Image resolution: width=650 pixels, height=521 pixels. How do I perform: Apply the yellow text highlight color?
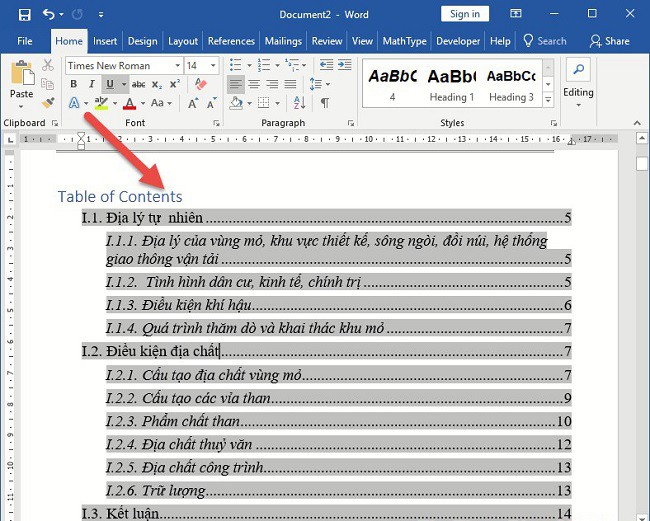(101, 103)
